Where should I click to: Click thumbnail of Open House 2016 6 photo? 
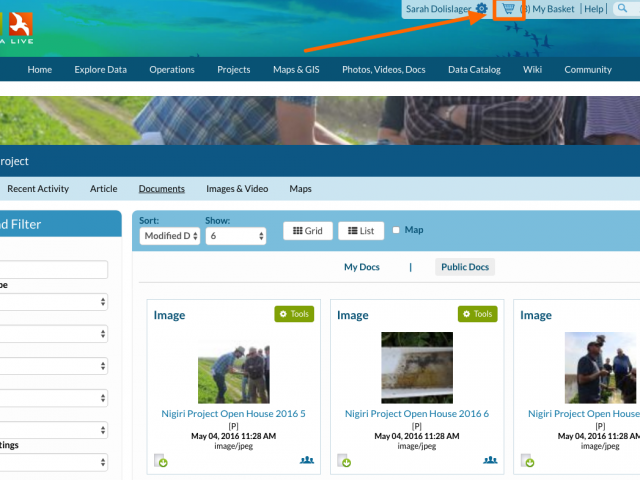tap(417, 368)
